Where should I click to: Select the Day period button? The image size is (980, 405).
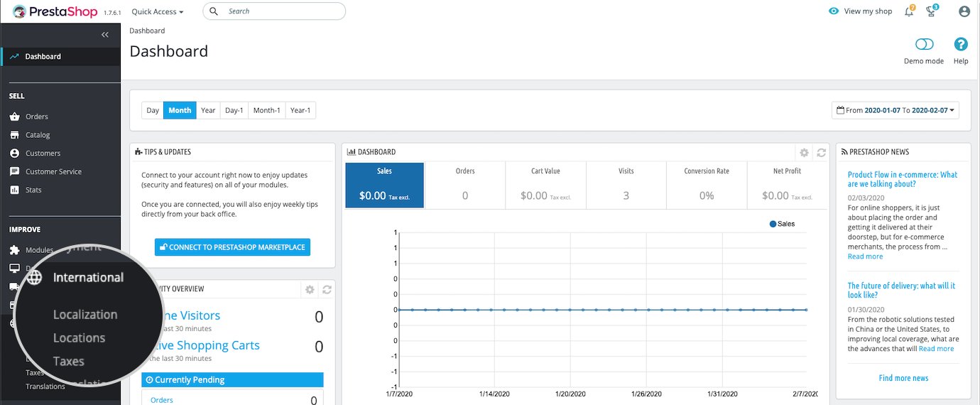[x=153, y=110]
